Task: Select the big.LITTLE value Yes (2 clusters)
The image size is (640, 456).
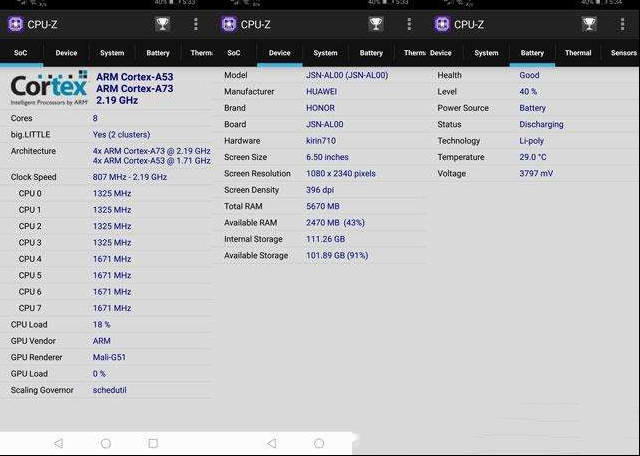Action: coord(121,135)
